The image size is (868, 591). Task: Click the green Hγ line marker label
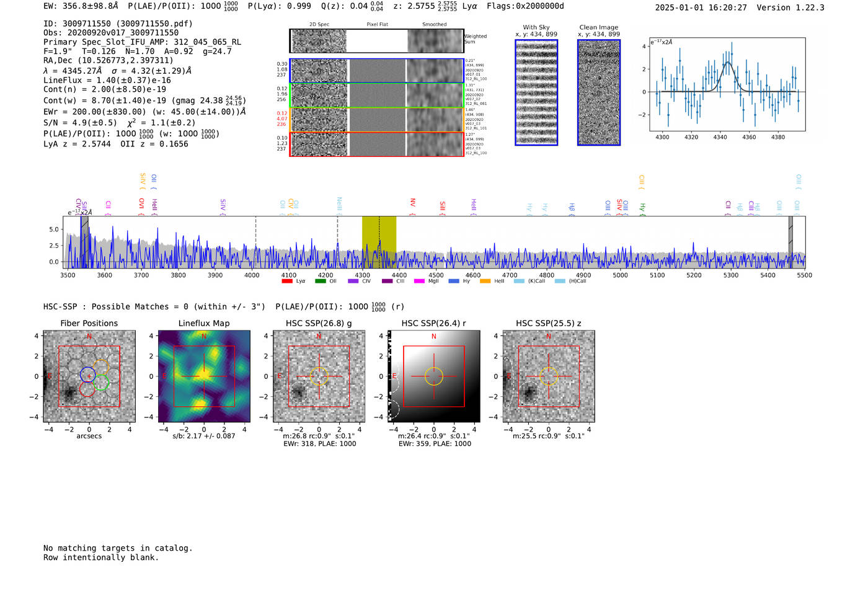642,207
